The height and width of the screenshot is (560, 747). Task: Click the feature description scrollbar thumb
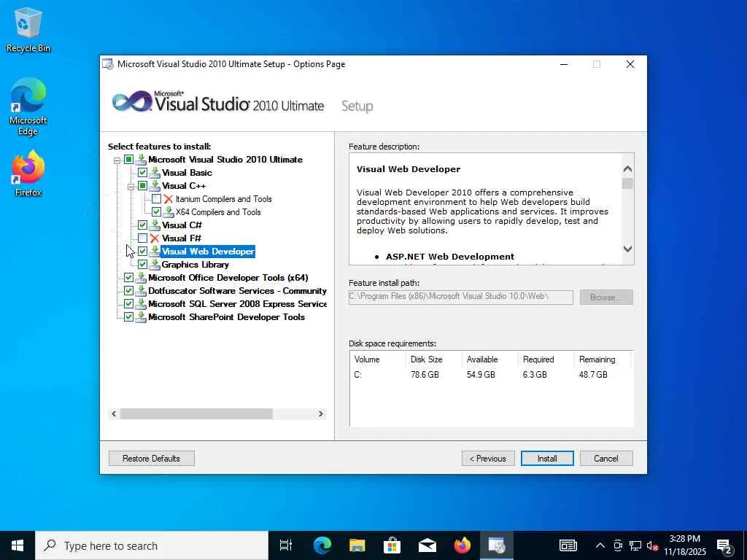click(x=627, y=184)
